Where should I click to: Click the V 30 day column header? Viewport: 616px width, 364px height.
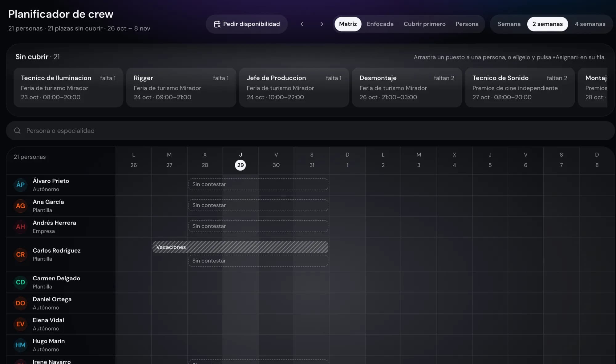tap(276, 161)
